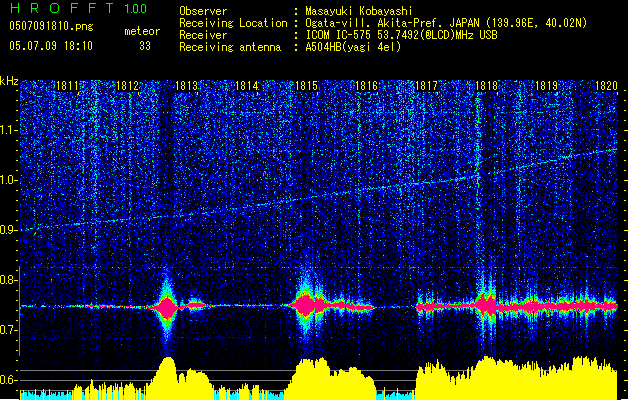Select antenna text A504HB(yagi 4el)
This screenshot has width=629, height=400.
click(353, 47)
